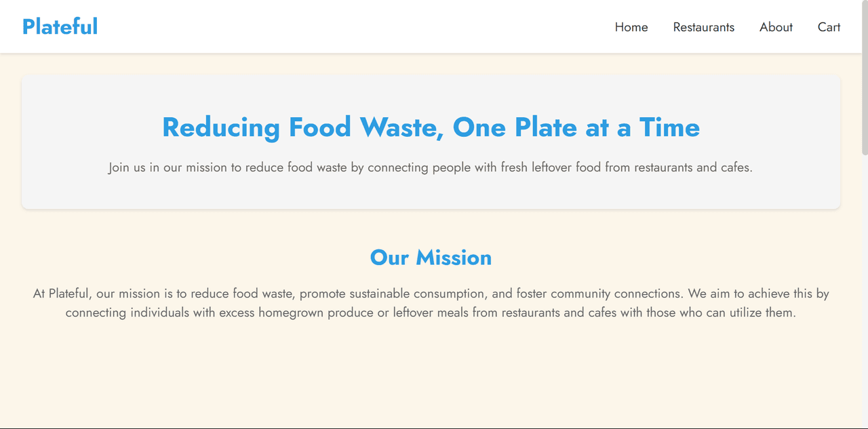Viewport: 868px width, 429px height.
Task: Click 'restaurants and cafes' in the hero subtitle
Action: coord(692,167)
